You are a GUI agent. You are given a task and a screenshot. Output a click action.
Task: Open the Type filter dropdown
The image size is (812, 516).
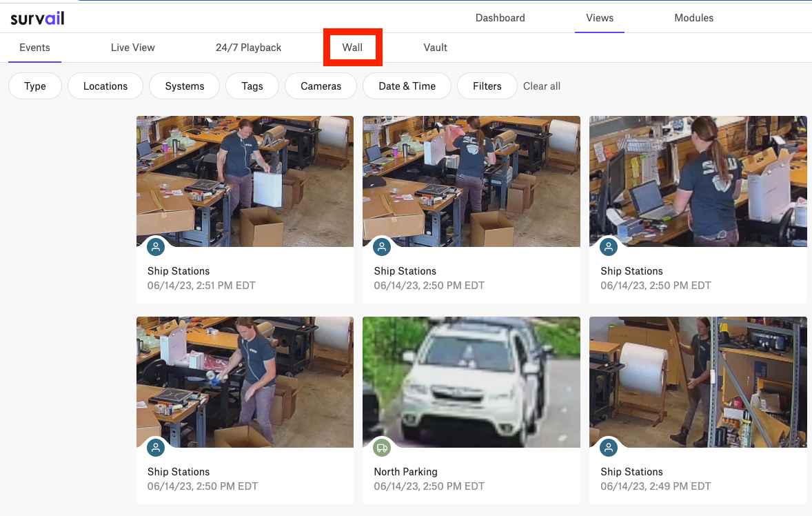pos(34,86)
